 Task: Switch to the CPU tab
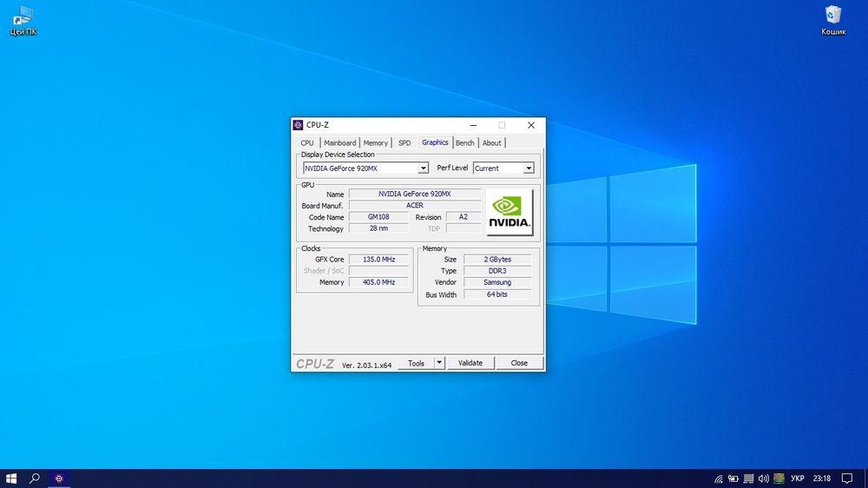[x=307, y=143]
